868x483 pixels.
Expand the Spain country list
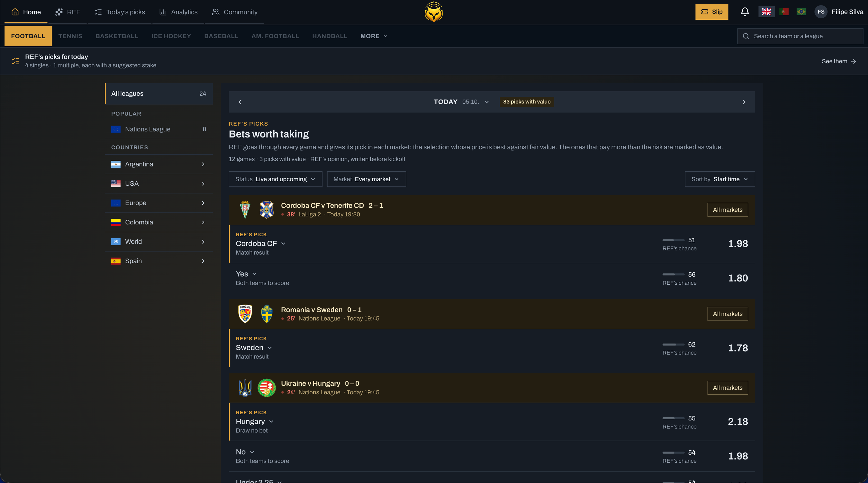tap(158, 261)
